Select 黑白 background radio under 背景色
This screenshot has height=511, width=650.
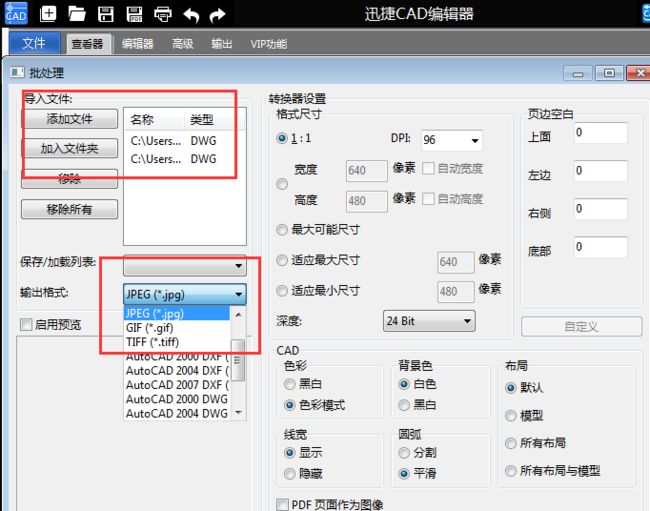pos(404,405)
